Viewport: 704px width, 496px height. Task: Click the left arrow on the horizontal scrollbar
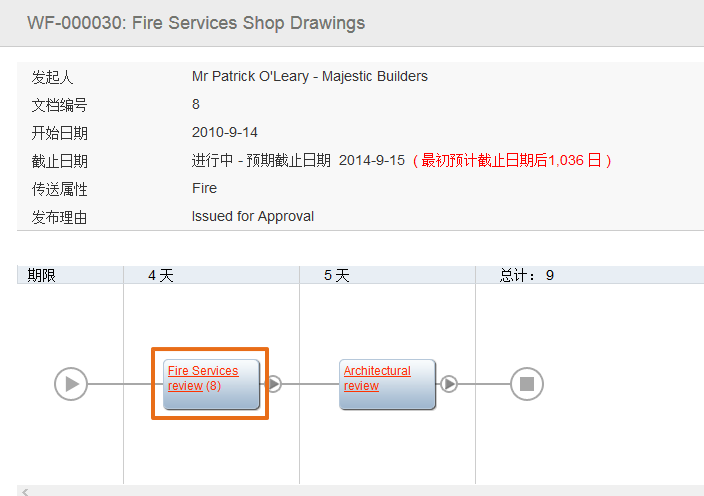click(x=25, y=492)
